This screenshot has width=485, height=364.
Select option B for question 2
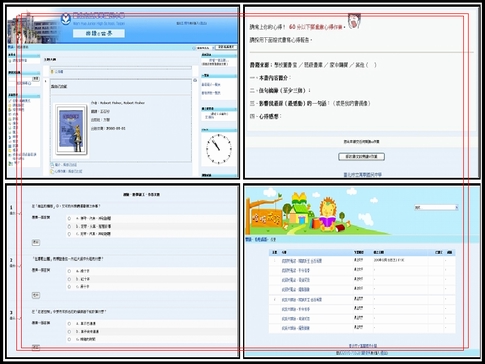coord(69,279)
